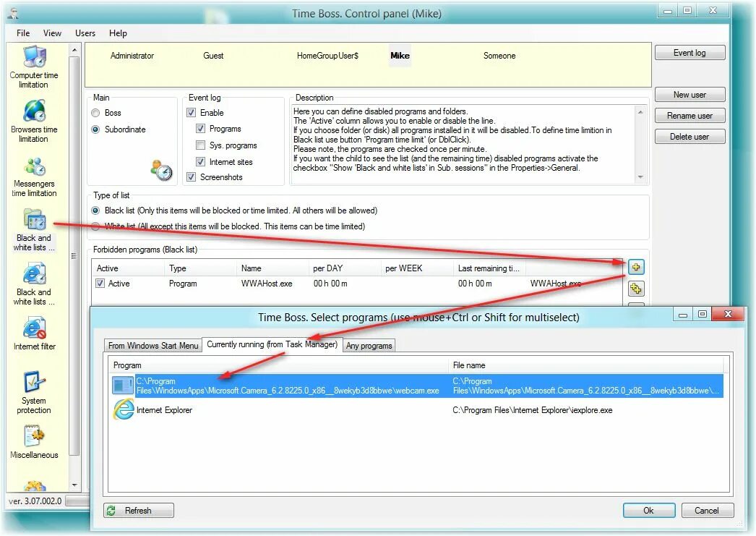Select the Guest user

213,56
